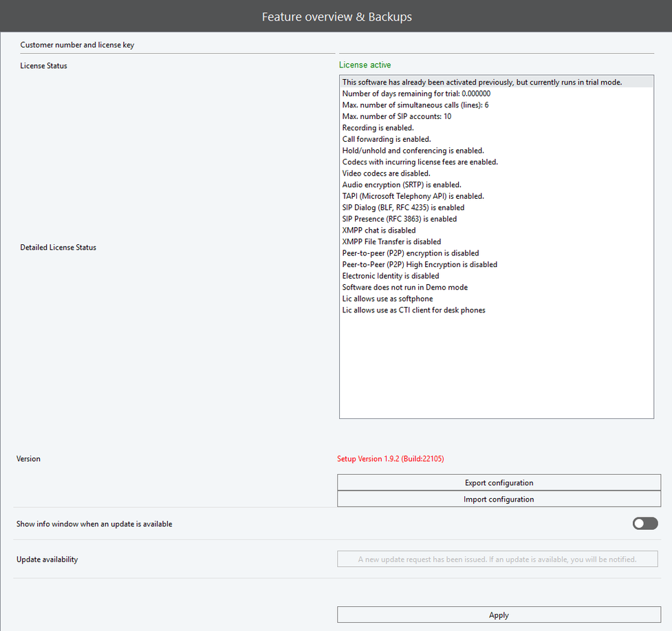Select 'XMPP chat is disabled' row

click(497, 231)
